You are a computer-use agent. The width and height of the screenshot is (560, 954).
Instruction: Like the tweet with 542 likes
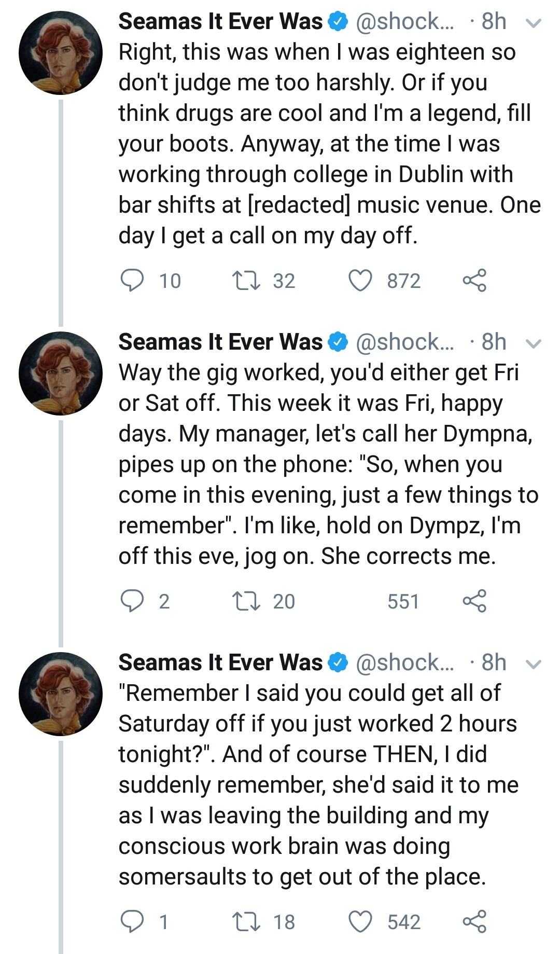[x=360, y=922]
